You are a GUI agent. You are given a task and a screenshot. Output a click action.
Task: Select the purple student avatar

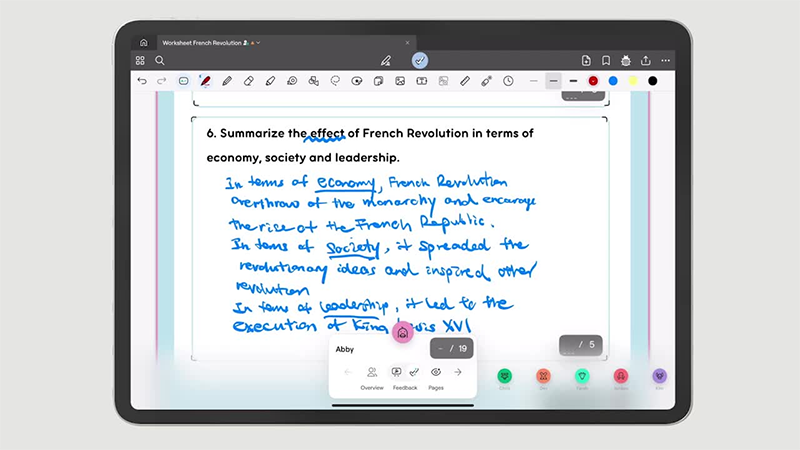660,376
